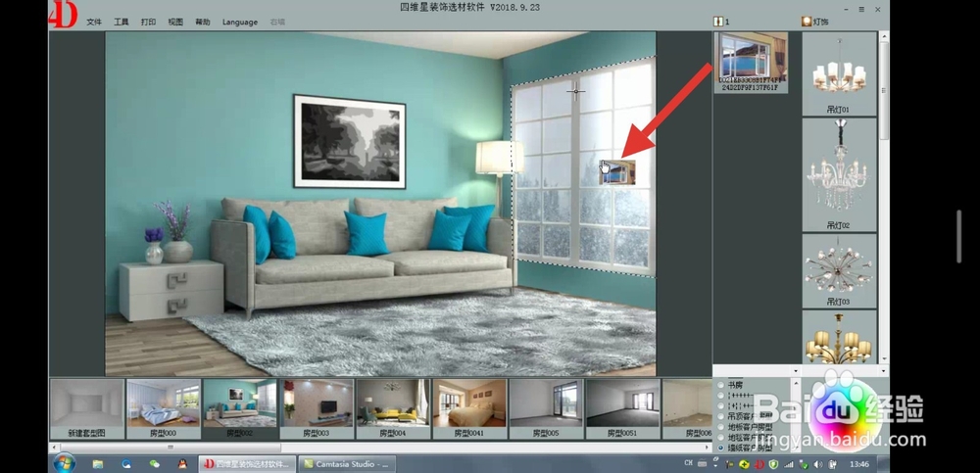Select the 书房 radio button

pyautogui.click(x=720, y=386)
